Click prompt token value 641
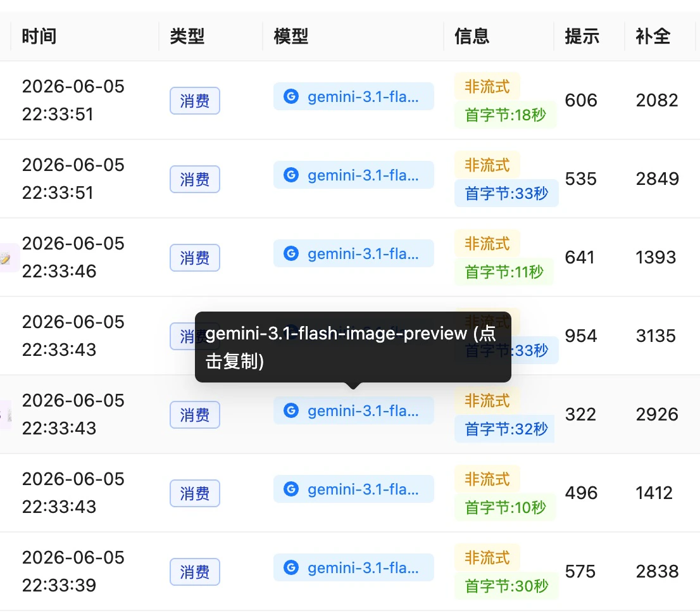 pos(580,257)
